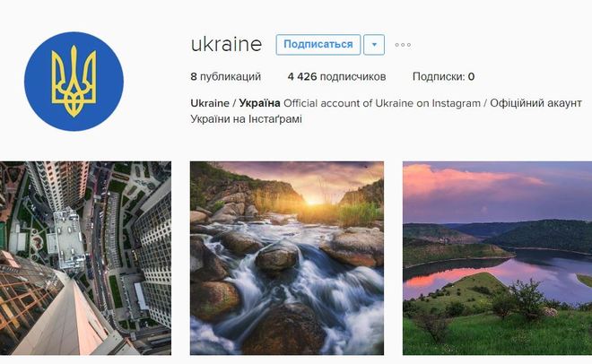Click the word публикаций in stats
Image resolution: width=592 pixels, height=364 pixels.
point(231,76)
